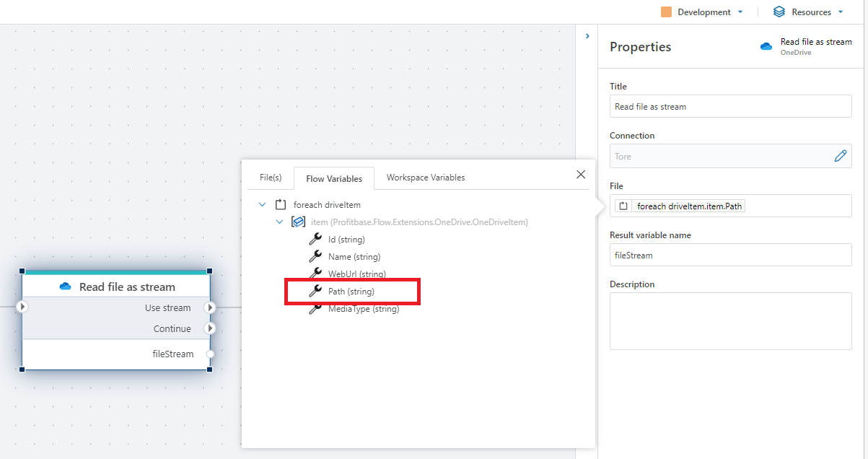Click the OneDrive cloud icon on node
The image size is (868, 459).
(x=66, y=287)
